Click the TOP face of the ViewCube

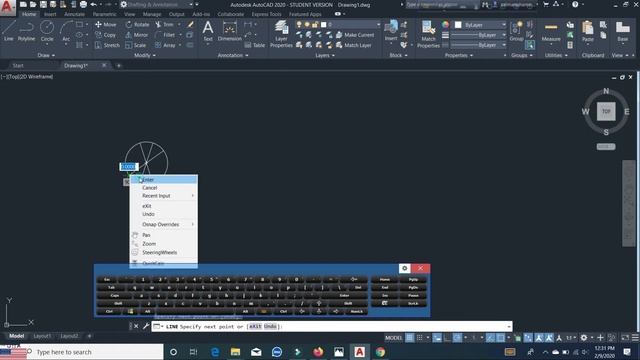(x=606, y=111)
